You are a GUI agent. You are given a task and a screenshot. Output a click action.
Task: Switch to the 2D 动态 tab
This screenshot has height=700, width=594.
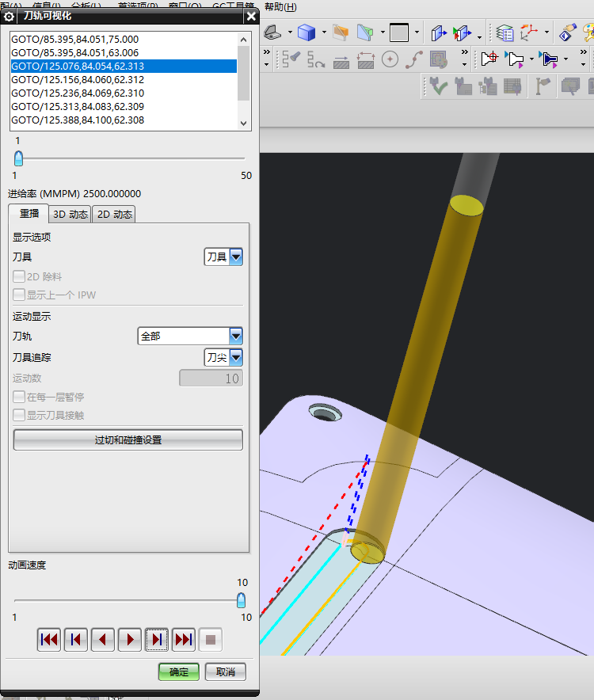point(114,215)
